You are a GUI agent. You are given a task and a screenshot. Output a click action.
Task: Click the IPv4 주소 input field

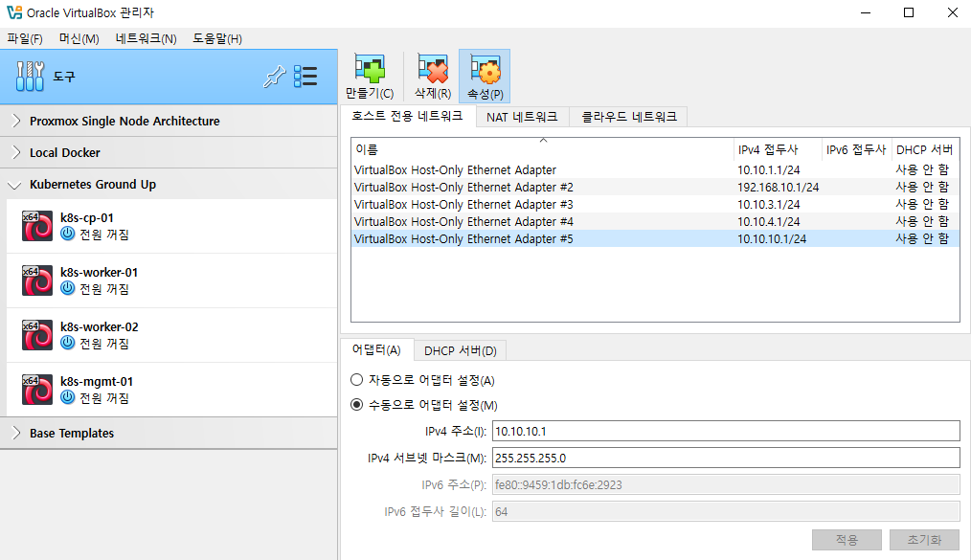click(x=726, y=432)
